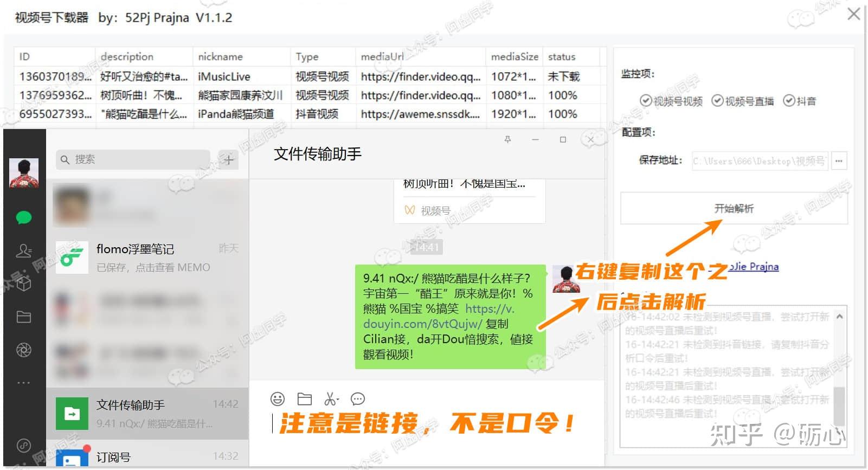Click WeChat profile avatar in sidebar
Screen dimensions: 868x470
pyautogui.click(x=24, y=173)
